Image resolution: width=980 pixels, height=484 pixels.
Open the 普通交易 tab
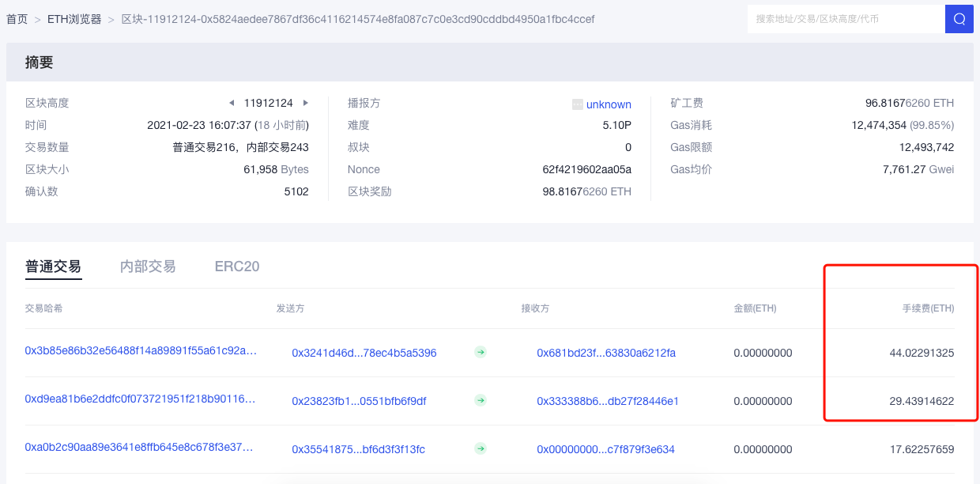tap(54, 266)
